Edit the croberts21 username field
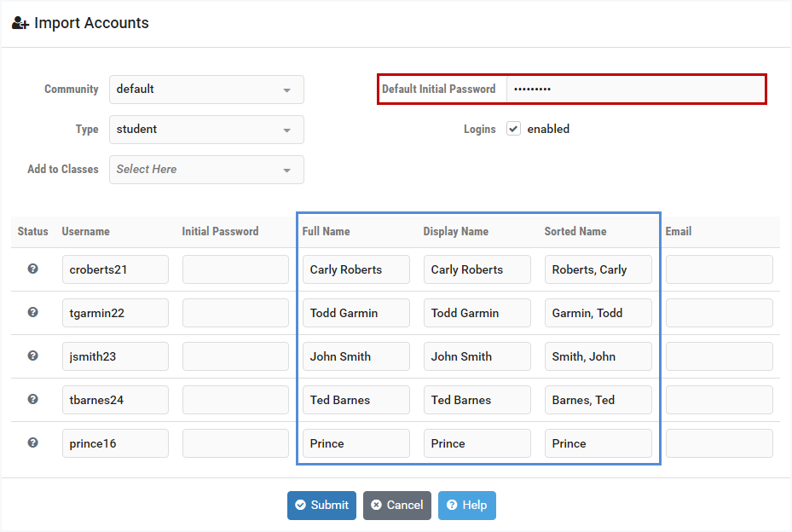 (x=115, y=269)
